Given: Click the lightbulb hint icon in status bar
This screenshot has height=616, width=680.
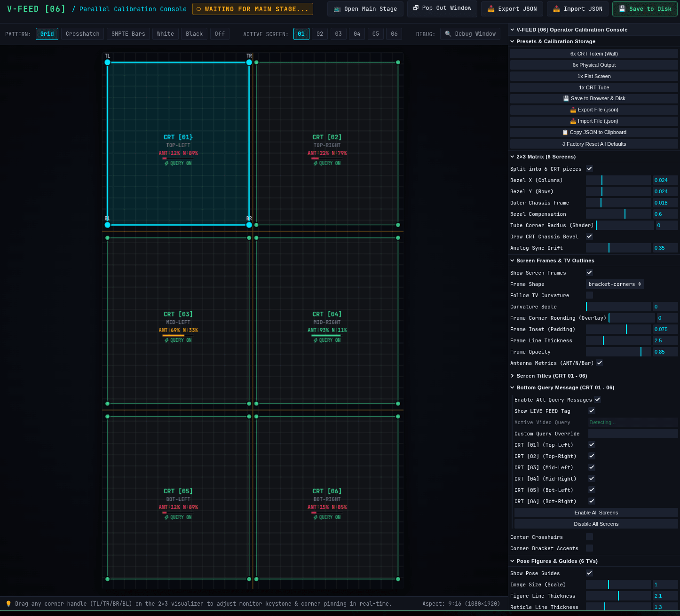Looking at the screenshot, I should click(8, 604).
